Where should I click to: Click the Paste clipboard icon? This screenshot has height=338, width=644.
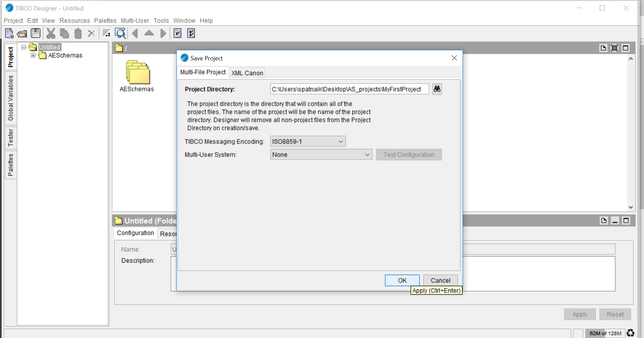point(78,33)
